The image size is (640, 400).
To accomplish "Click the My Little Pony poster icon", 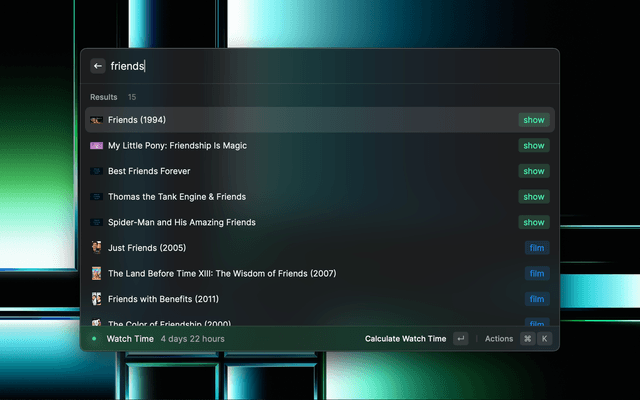I will pos(97,146).
